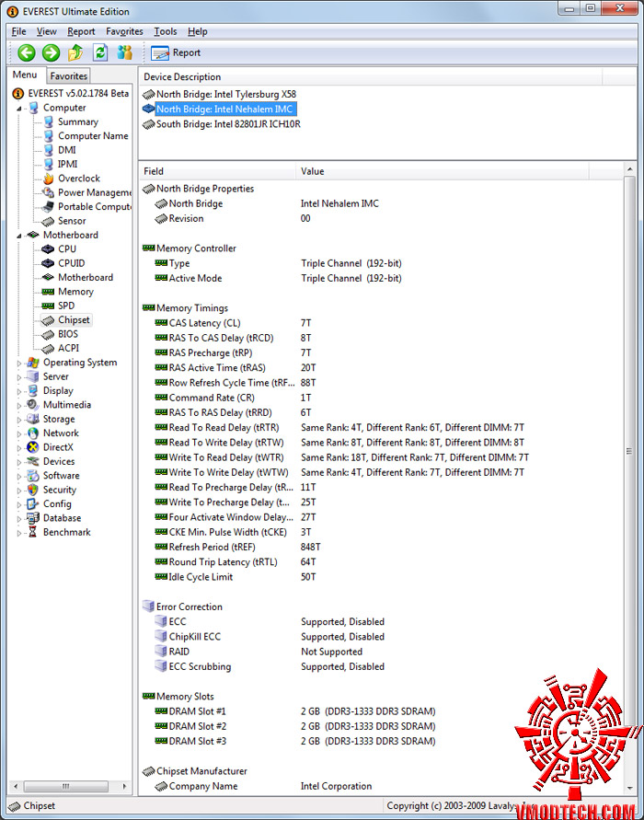Screen dimensions: 644x820
Task: Open the Overclock page with flame icon
Action: 79,179
